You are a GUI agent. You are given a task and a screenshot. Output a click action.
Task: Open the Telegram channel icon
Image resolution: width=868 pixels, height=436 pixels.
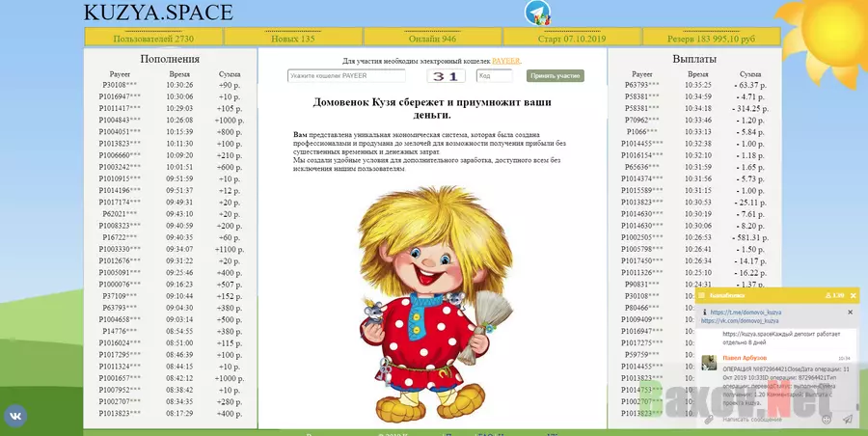click(x=537, y=13)
